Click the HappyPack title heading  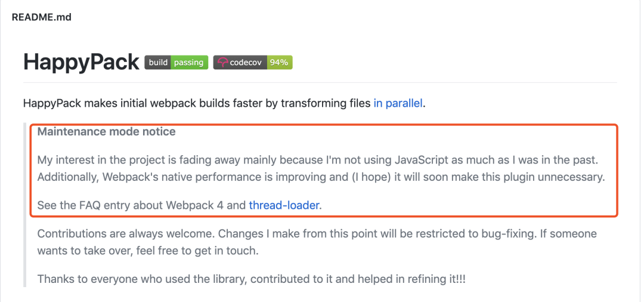pyautogui.click(x=81, y=62)
